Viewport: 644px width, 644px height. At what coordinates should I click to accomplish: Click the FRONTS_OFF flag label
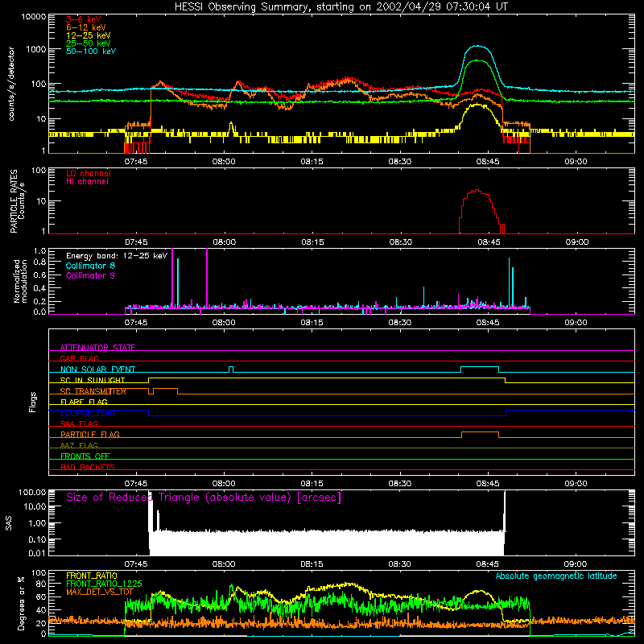pos(85,456)
